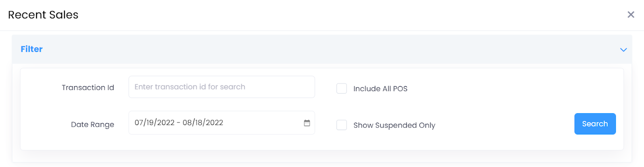Viewport: 644px width, 167px height.
Task: Click the start date 07/19/2022
Action: (x=155, y=123)
